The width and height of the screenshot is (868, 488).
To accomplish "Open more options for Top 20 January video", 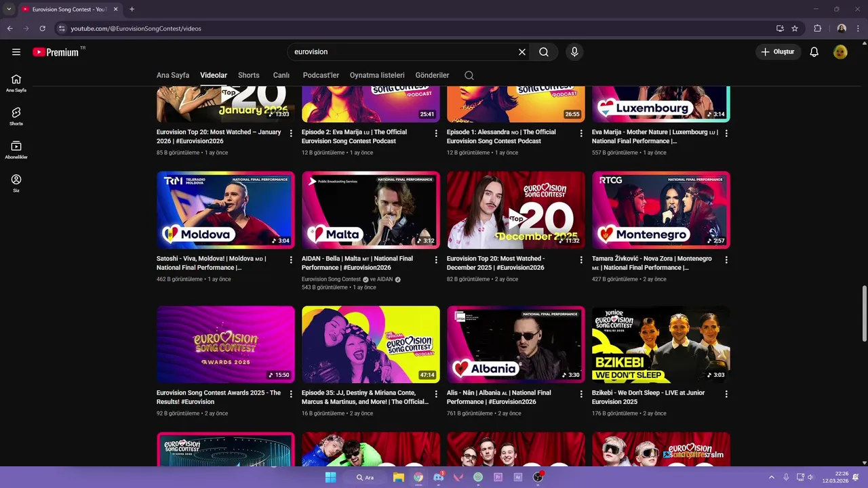I will [x=291, y=134].
